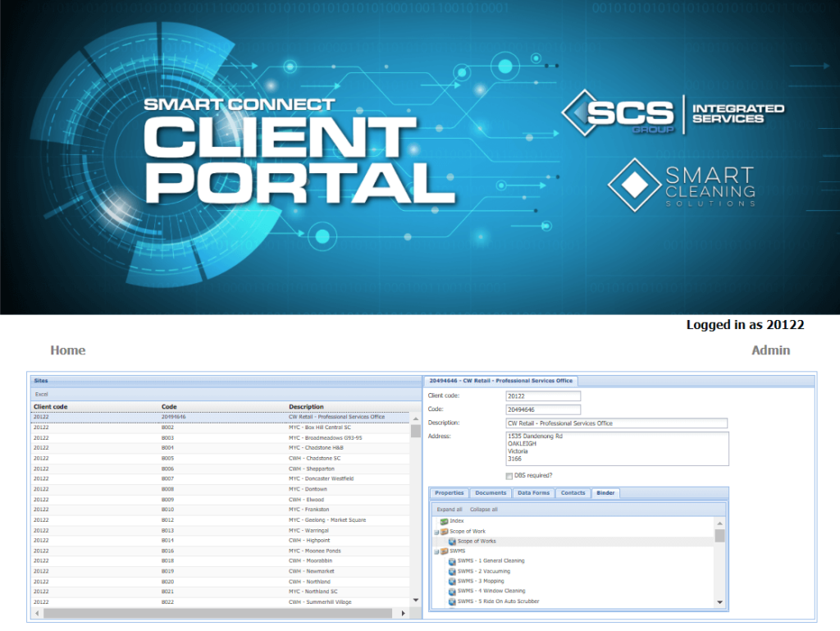Click the sites list scroll down arrow
Image resolution: width=840 pixels, height=631 pixels.
tap(416, 601)
